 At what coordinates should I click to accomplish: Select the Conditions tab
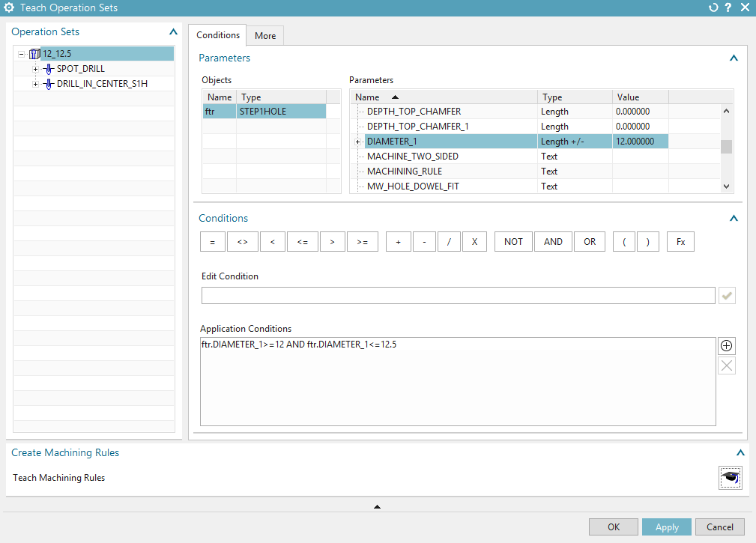click(x=217, y=35)
